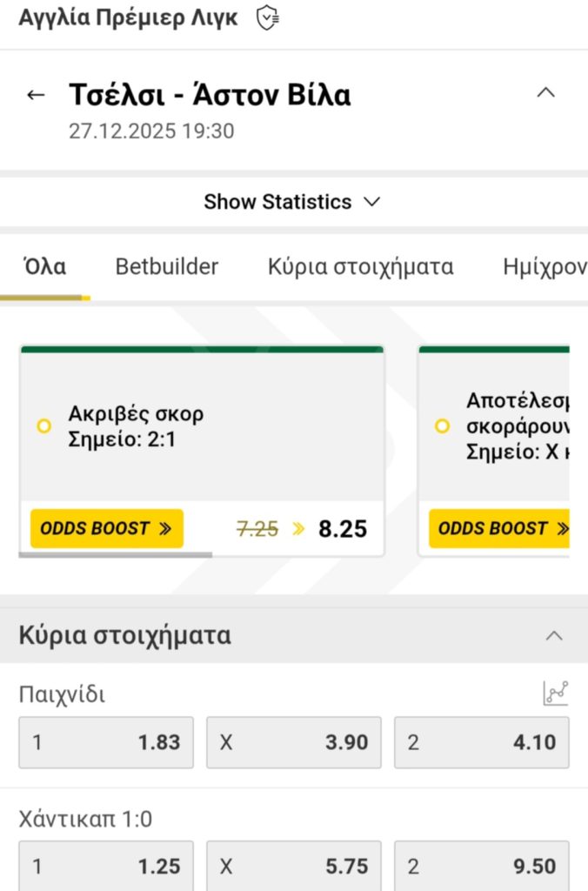The width and height of the screenshot is (588, 891).
Task: Click the double-chevron next to boosted odds 8.25
Action: (299, 528)
